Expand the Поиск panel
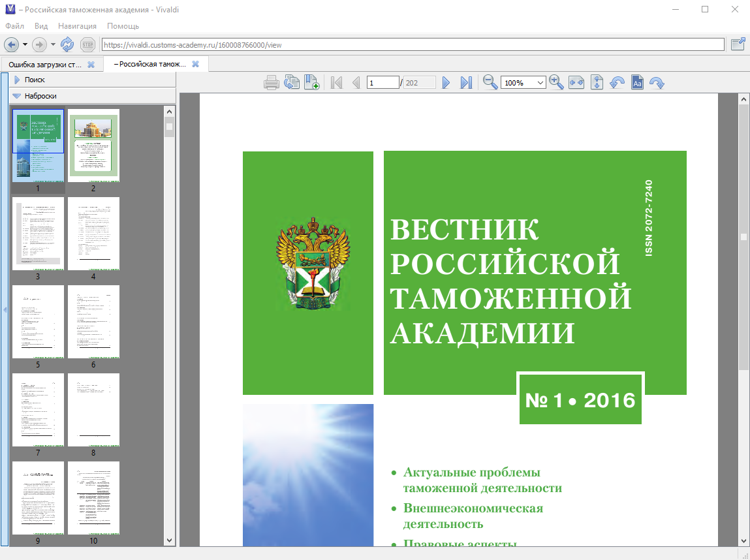 click(x=93, y=80)
